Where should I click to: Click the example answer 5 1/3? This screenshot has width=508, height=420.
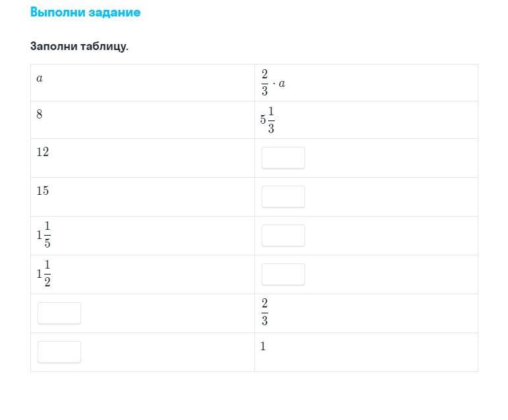[268, 120]
